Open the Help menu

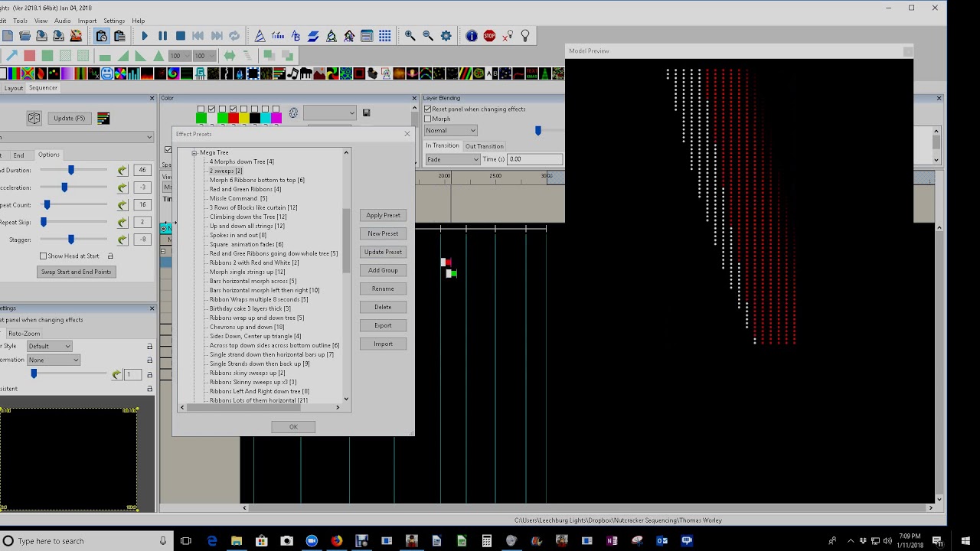click(138, 21)
